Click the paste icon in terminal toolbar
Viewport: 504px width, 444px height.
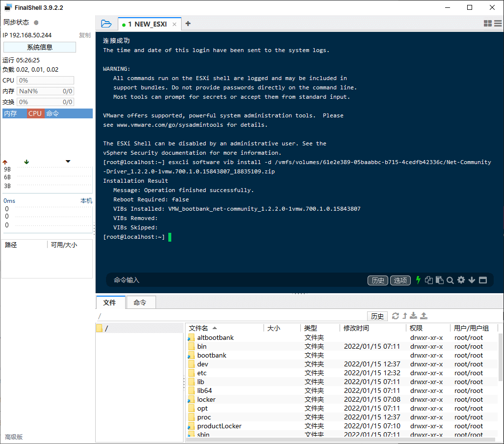coord(439,280)
